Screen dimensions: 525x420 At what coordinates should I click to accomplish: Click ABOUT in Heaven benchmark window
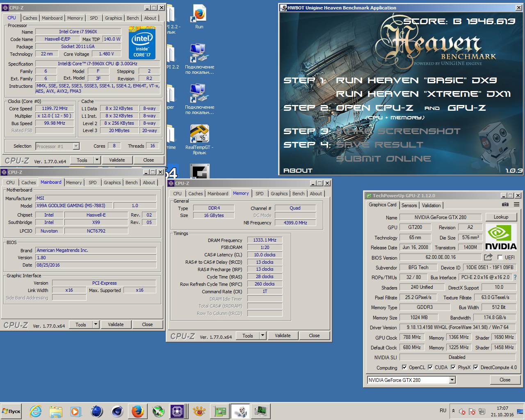tap(298, 171)
